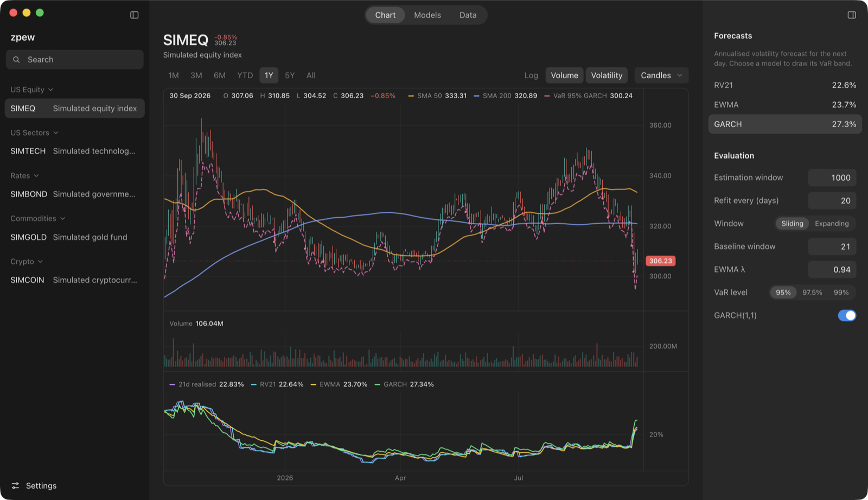868x500 pixels.
Task: Collapse the Rates group
Action: coord(24,176)
